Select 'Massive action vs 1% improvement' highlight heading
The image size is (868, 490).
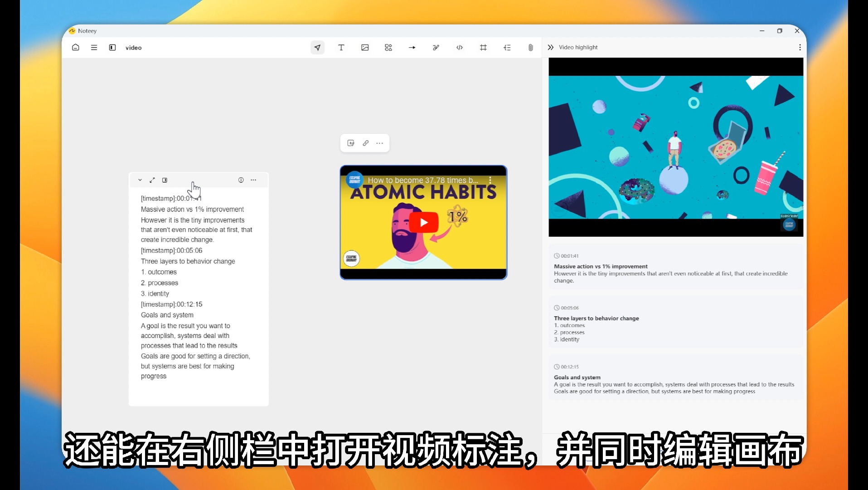coord(601,266)
